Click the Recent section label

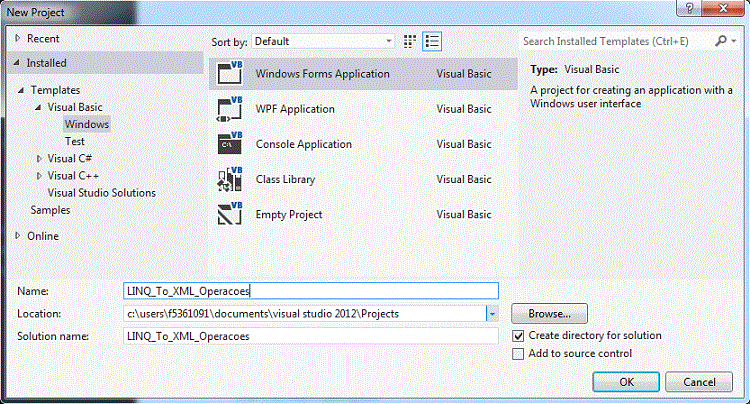click(43, 38)
